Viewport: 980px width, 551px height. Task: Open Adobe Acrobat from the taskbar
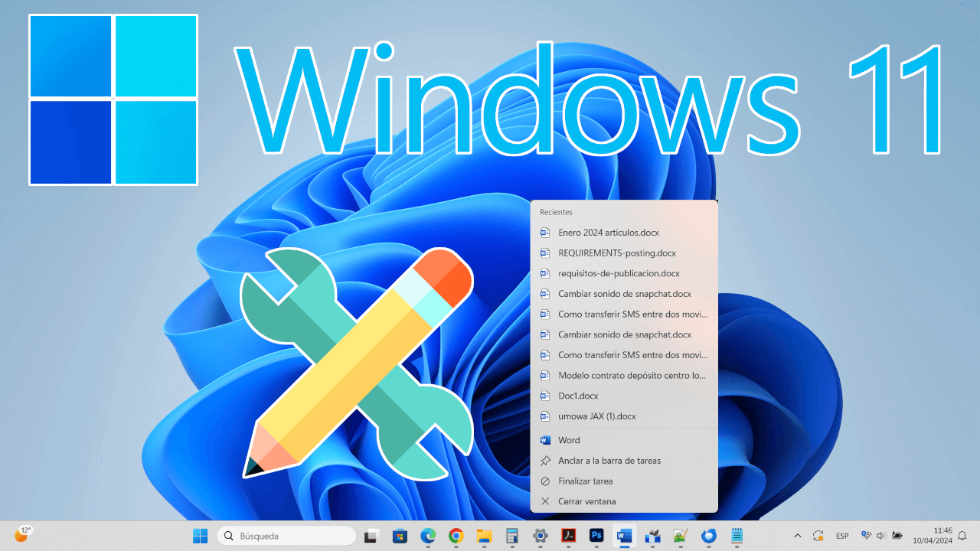569,536
